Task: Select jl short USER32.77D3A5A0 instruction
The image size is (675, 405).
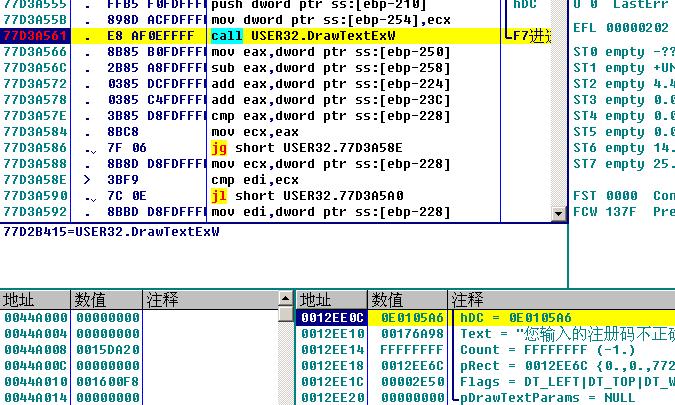Action: pos(307,196)
